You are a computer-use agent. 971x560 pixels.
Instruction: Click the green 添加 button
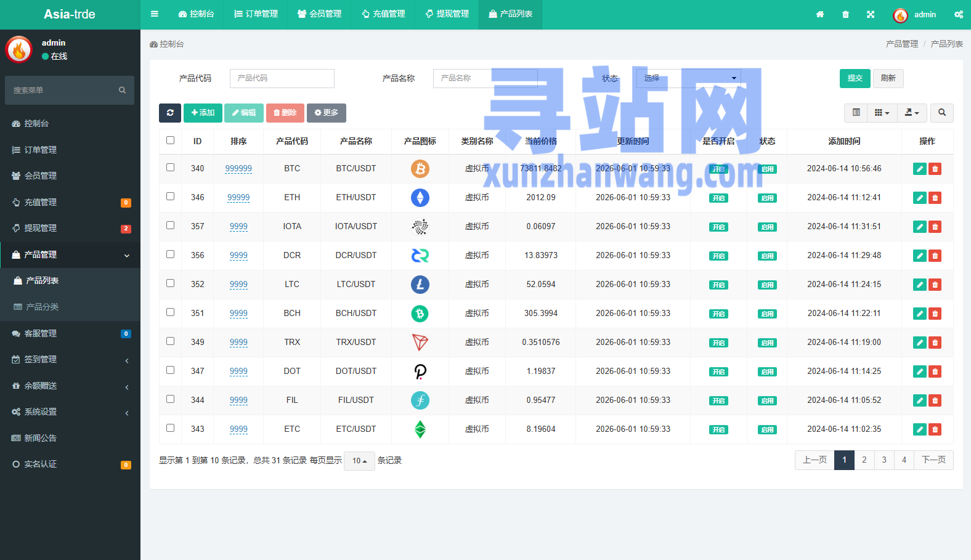pyautogui.click(x=203, y=113)
